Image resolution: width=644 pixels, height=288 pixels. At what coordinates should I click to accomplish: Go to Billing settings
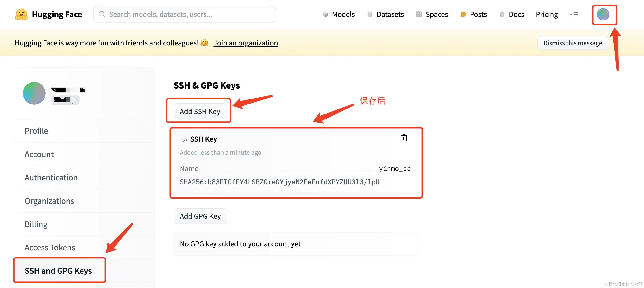tap(36, 224)
